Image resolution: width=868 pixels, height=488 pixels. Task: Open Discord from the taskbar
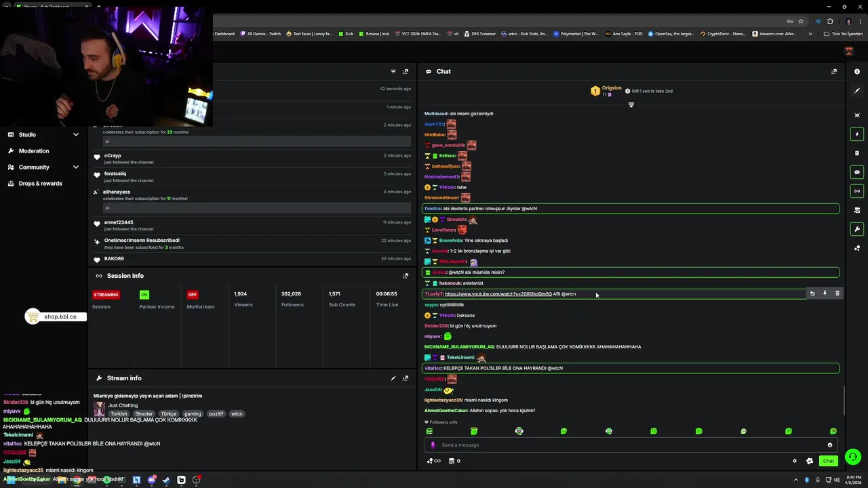[151, 480]
